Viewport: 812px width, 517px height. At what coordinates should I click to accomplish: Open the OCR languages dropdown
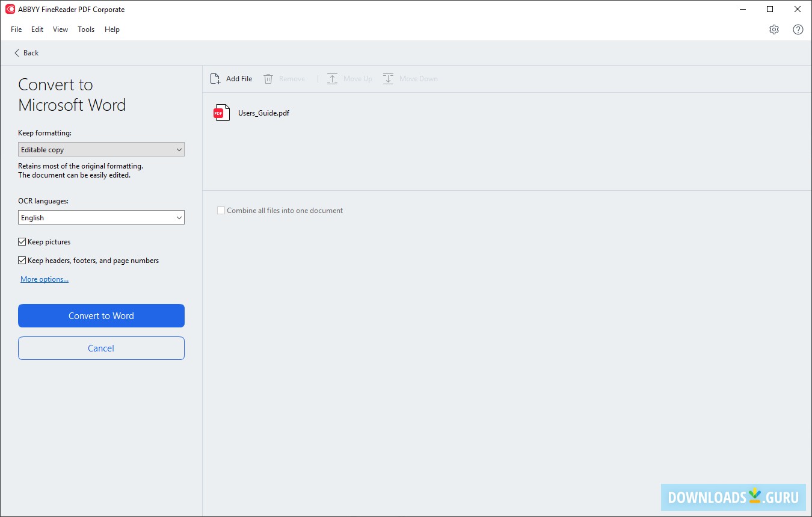(x=101, y=217)
